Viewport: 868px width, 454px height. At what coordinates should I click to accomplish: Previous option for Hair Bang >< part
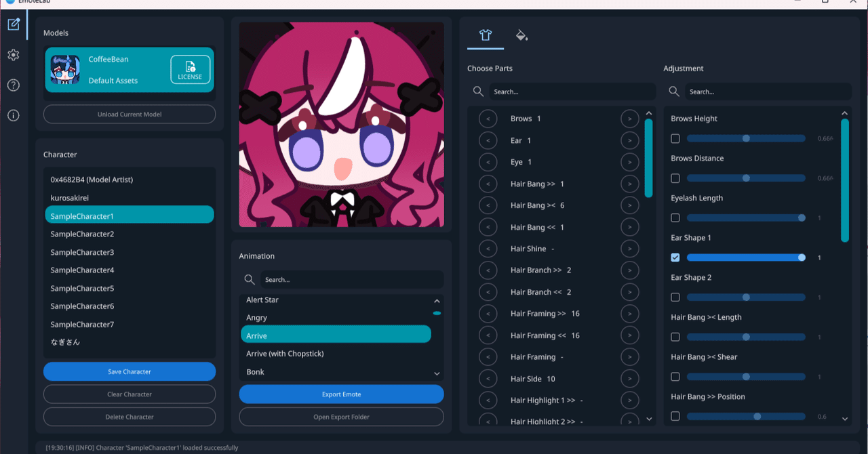point(488,205)
